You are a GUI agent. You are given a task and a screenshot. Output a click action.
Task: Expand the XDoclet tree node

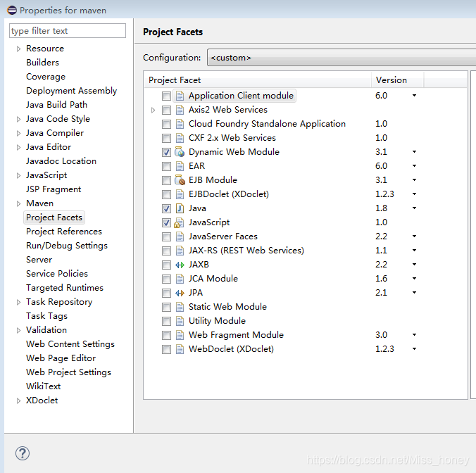18,401
